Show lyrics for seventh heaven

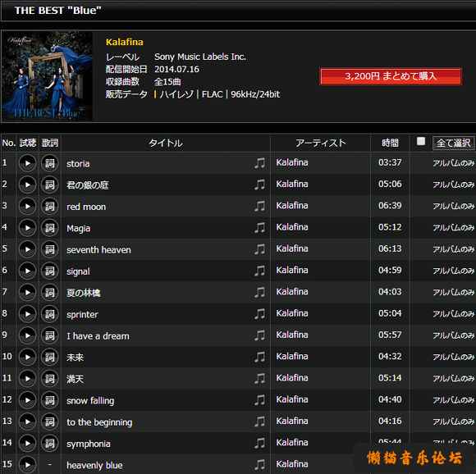click(49, 249)
